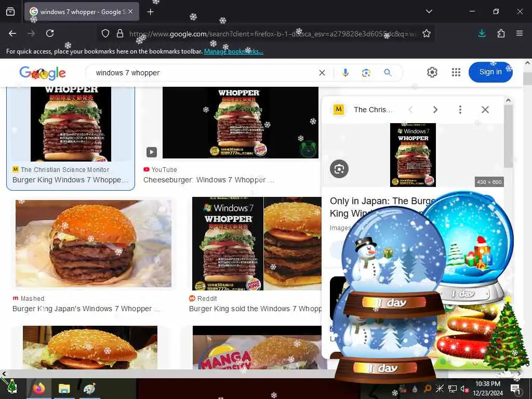Show next image in preview panel
The image size is (532, 399).
click(x=435, y=110)
